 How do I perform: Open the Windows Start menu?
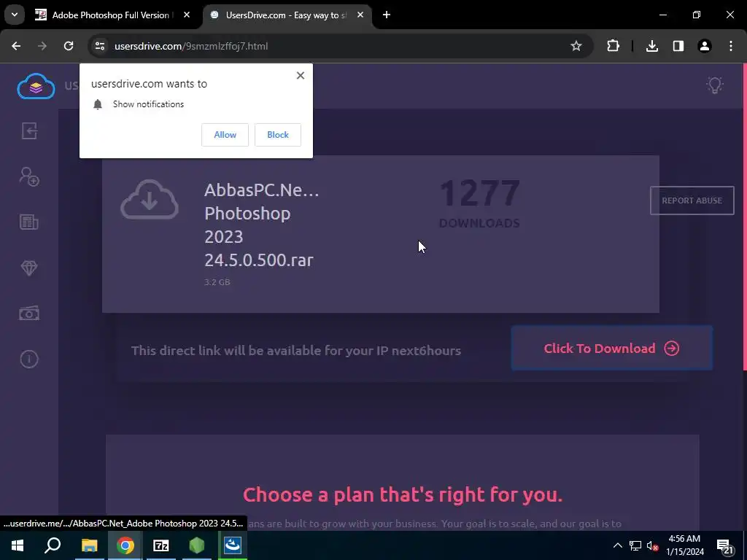click(x=18, y=545)
